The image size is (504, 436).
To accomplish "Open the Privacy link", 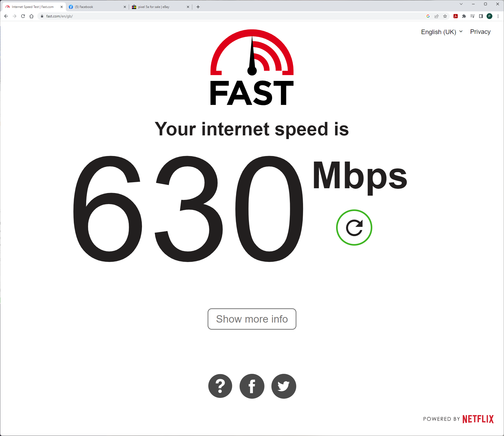I will pyautogui.click(x=480, y=32).
